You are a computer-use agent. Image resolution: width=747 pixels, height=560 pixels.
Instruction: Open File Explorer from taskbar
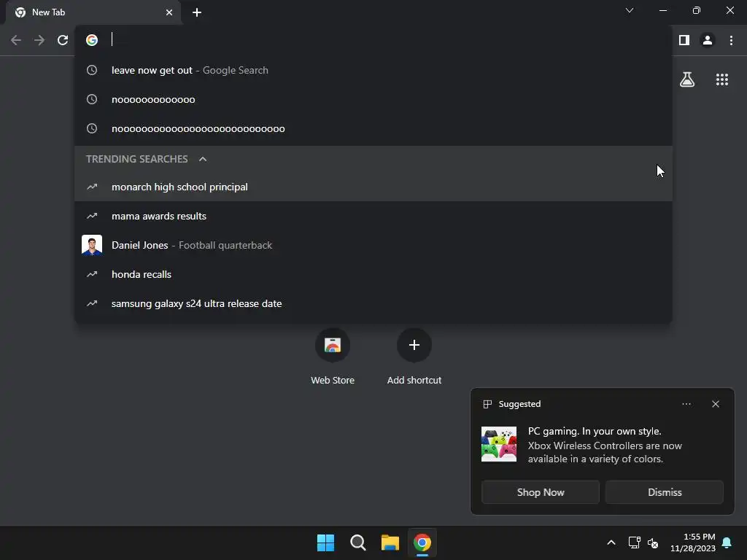pos(390,542)
